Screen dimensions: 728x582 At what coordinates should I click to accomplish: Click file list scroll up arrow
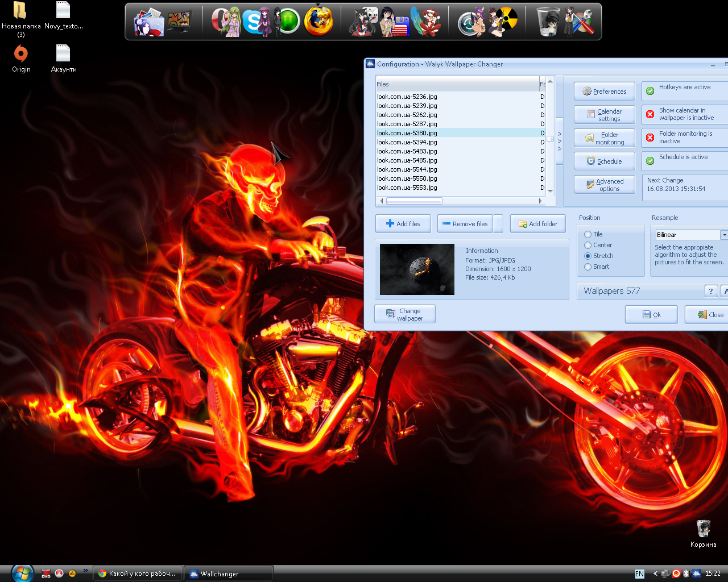550,81
